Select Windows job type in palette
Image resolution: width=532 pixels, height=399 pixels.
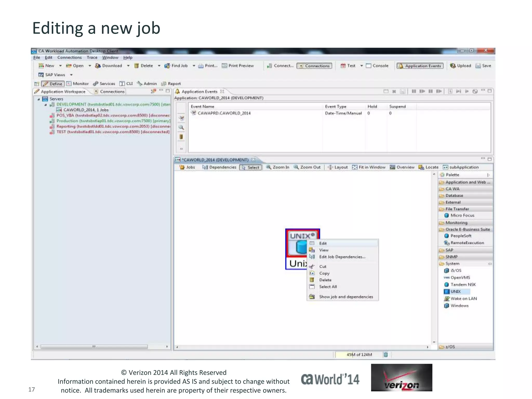[459, 305]
